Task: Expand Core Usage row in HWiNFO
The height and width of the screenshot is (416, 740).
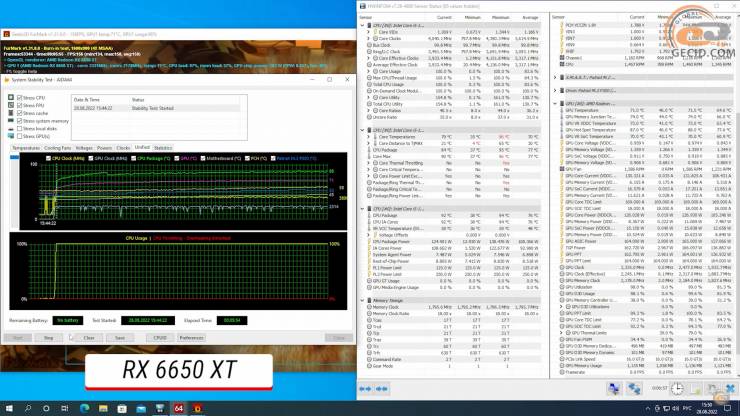Action: click(369, 71)
